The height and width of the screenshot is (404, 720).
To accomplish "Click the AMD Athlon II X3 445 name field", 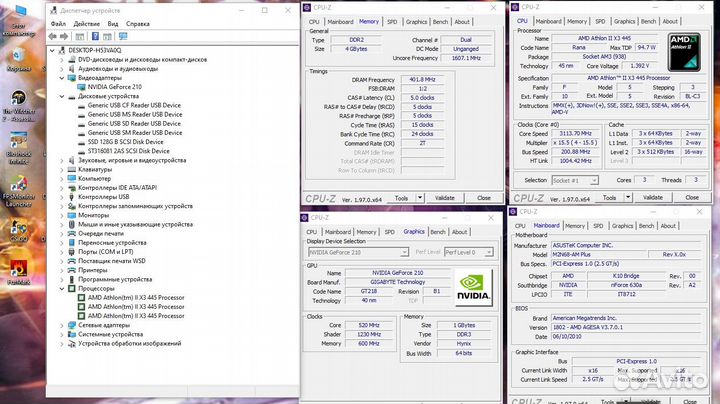I will pyautogui.click(x=604, y=38).
